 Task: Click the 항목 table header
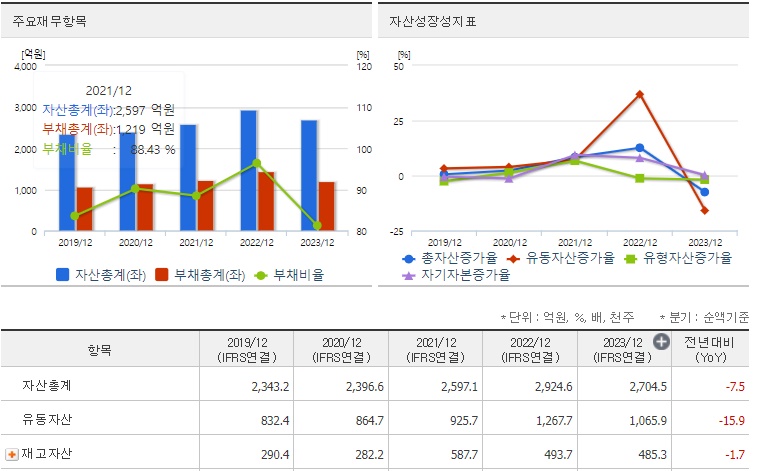pos(100,349)
